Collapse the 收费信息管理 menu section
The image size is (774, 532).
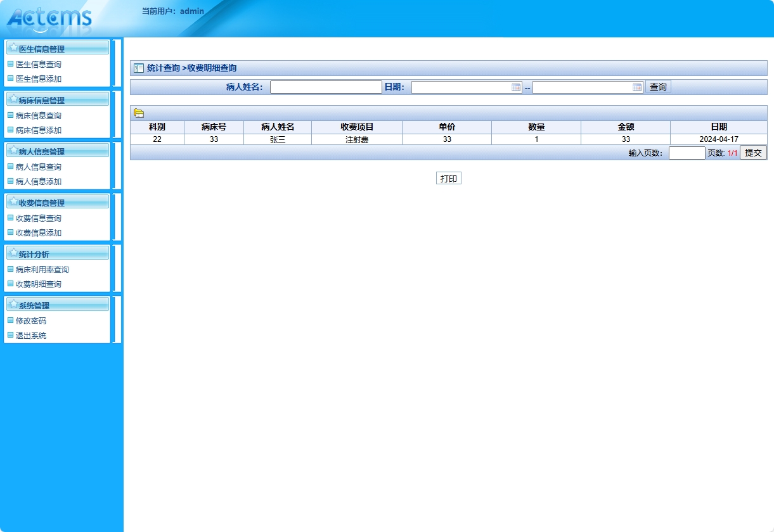pos(58,202)
